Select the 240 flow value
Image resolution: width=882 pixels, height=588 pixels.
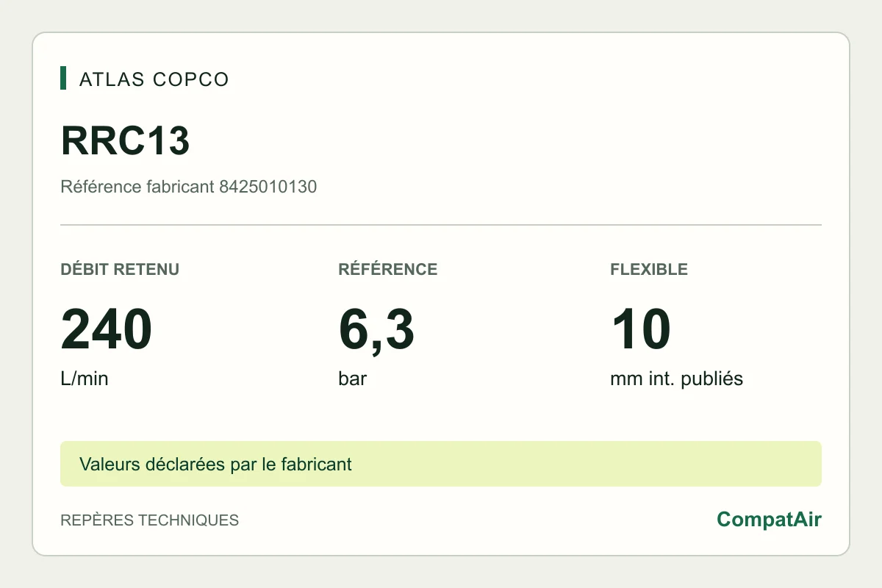coord(107,329)
